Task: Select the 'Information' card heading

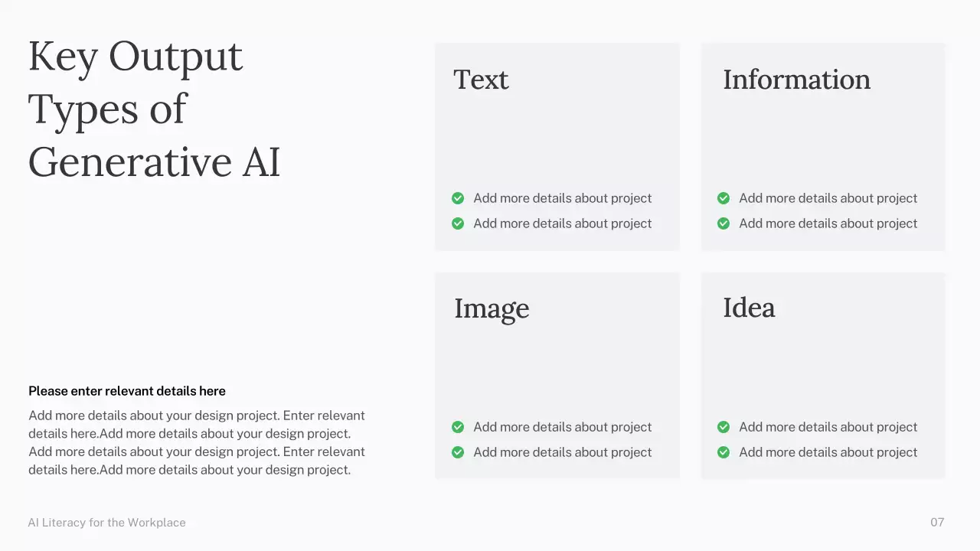Action: 796,80
